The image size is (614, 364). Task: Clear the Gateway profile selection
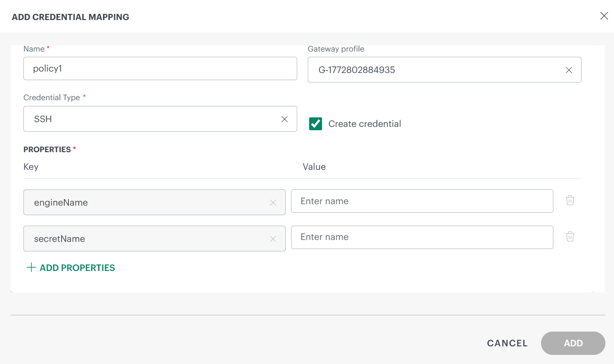pyautogui.click(x=569, y=70)
